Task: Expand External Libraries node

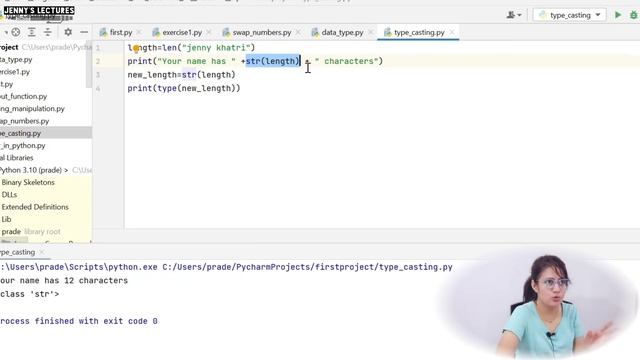Action: pyautogui.click(x=17, y=158)
